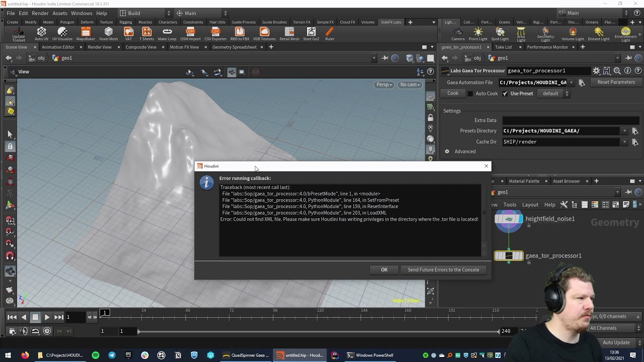
Task: Select the Ruler shelf tool
Action: (x=330, y=34)
